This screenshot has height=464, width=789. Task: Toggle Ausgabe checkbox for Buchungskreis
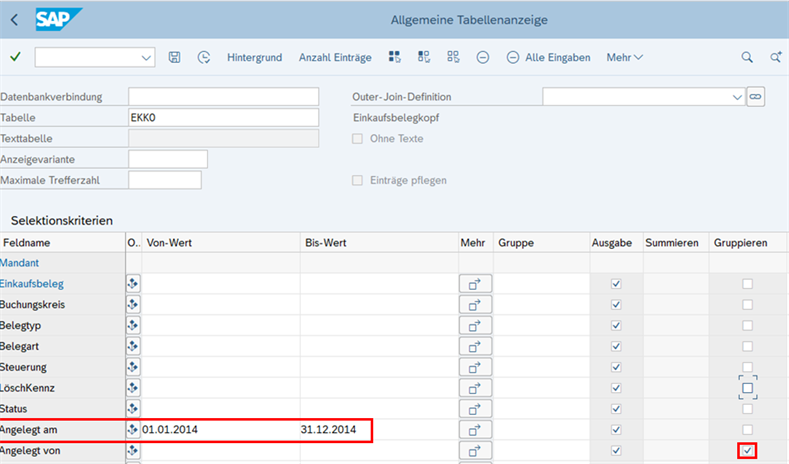click(616, 305)
